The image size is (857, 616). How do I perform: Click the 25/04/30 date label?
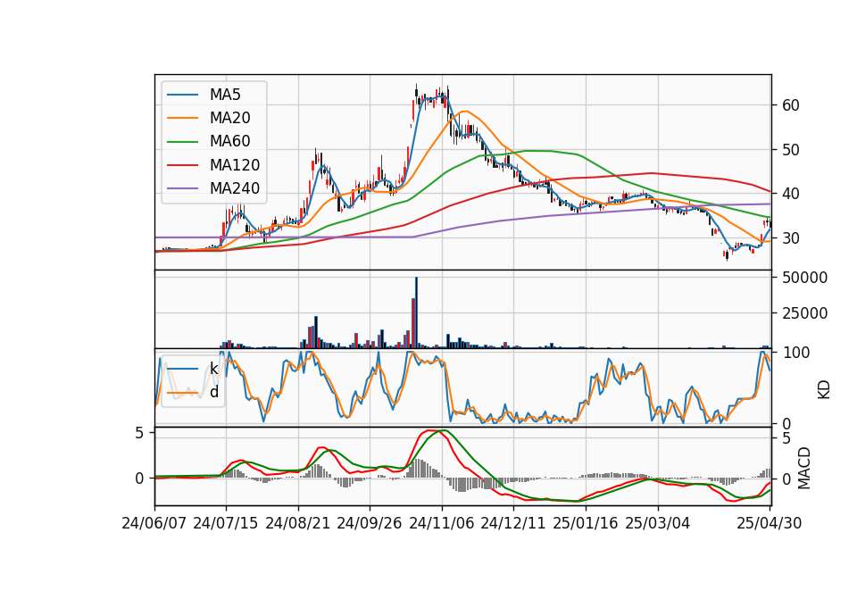coord(770,523)
